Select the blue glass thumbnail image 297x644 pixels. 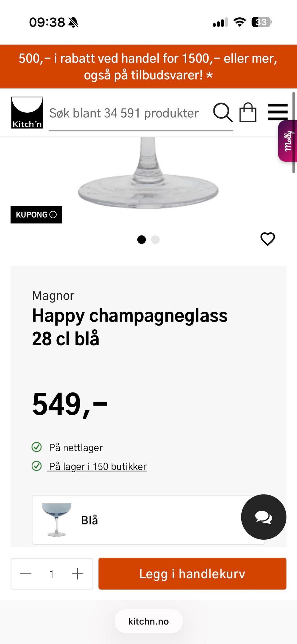(57, 520)
